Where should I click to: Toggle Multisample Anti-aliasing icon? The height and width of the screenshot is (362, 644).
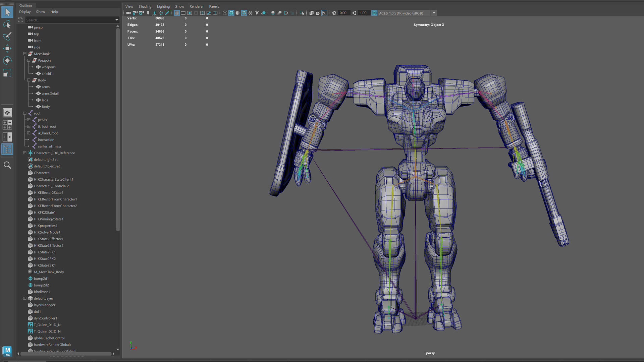click(x=286, y=13)
